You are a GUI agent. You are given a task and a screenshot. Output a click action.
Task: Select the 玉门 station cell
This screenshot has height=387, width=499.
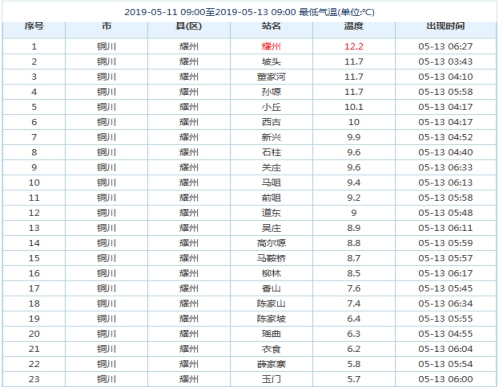[271, 379]
